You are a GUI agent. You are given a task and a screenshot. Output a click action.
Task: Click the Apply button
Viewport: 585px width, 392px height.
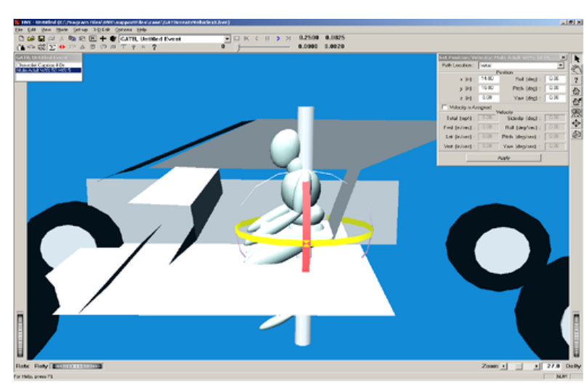504,158
